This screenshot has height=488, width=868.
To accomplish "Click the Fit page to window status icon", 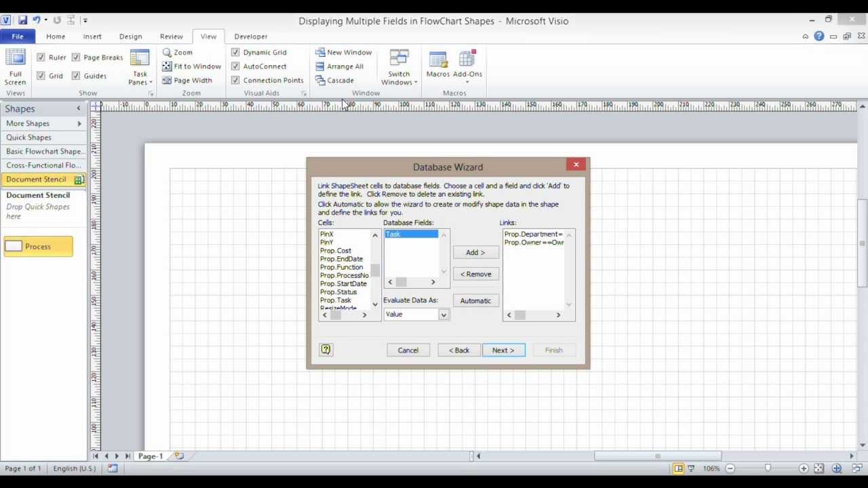I will pos(819,468).
